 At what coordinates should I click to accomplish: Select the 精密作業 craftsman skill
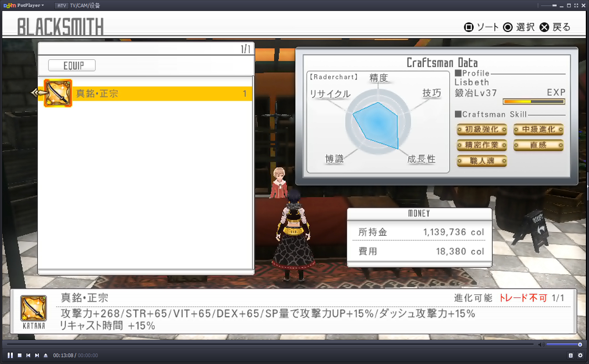[x=482, y=145]
